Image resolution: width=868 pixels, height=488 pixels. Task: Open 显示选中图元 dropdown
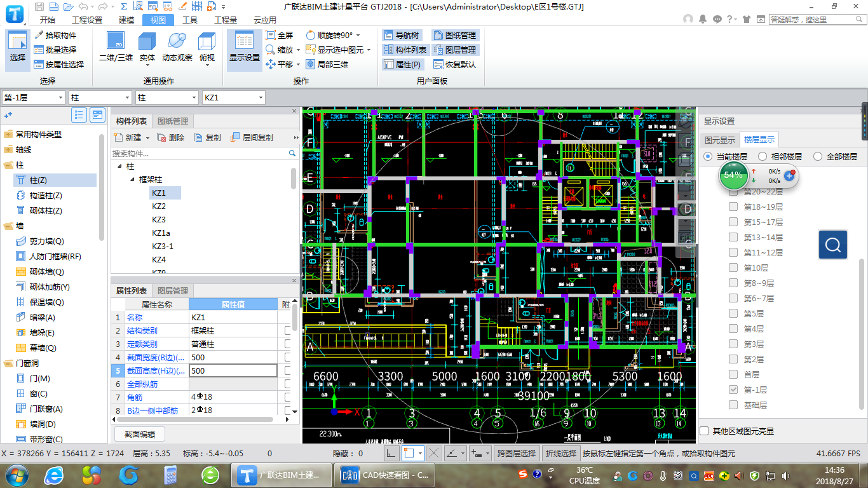point(370,50)
